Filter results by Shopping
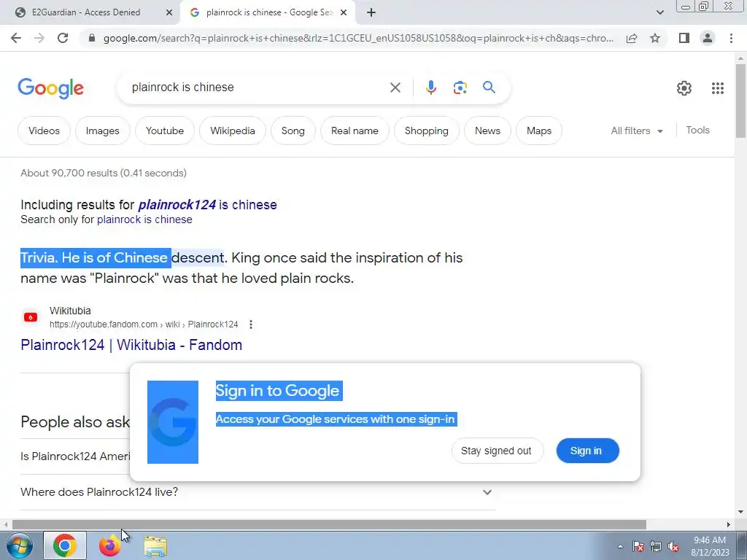747x560 pixels. 426,131
